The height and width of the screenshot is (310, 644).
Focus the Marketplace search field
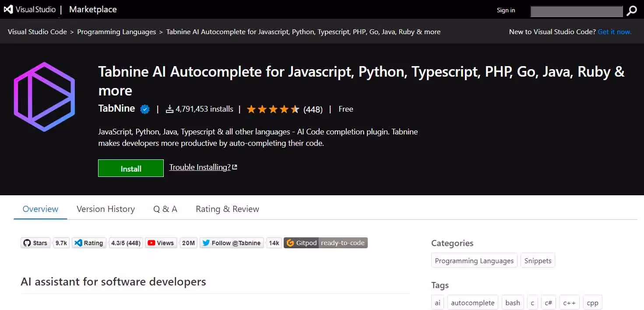(577, 11)
